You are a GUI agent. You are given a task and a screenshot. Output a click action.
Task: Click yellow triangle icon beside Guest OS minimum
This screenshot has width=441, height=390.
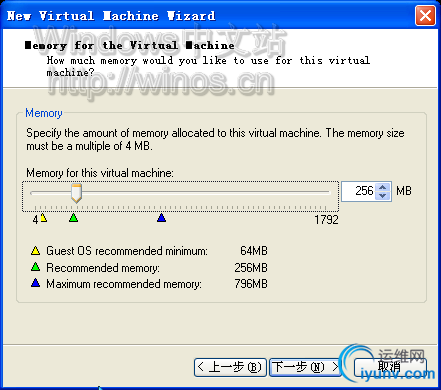pos(35,251)
